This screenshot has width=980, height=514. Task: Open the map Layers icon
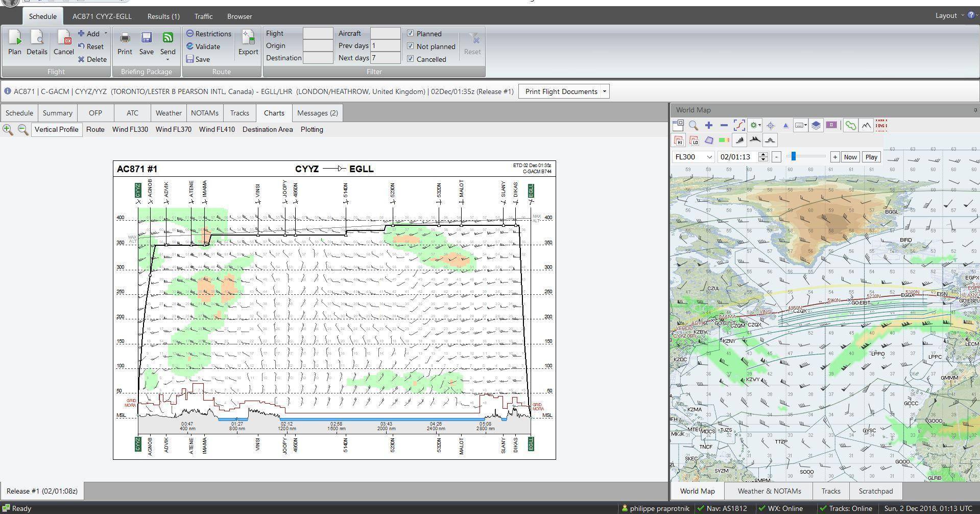pyautogui.click(x=816, y=125)
